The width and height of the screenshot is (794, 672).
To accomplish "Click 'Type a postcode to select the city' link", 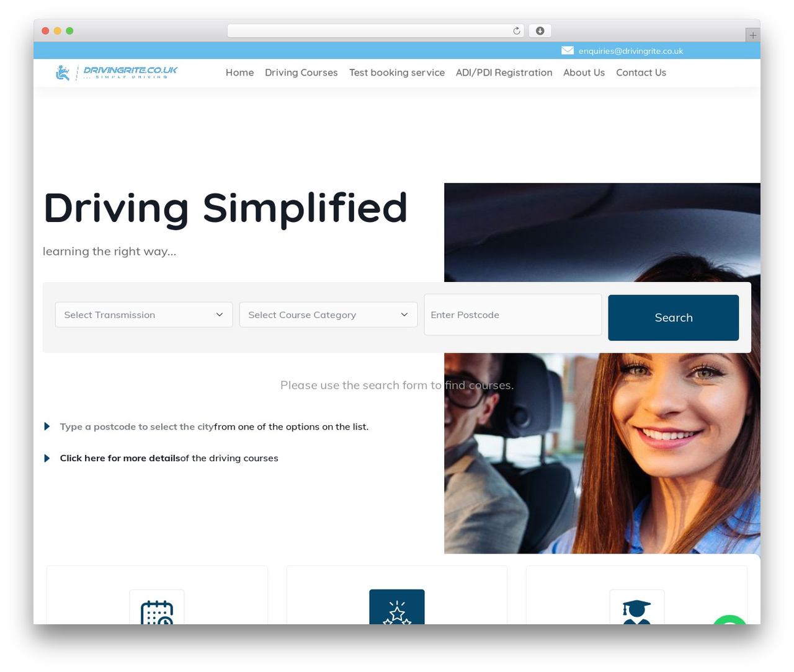I will tap(136, 427).
